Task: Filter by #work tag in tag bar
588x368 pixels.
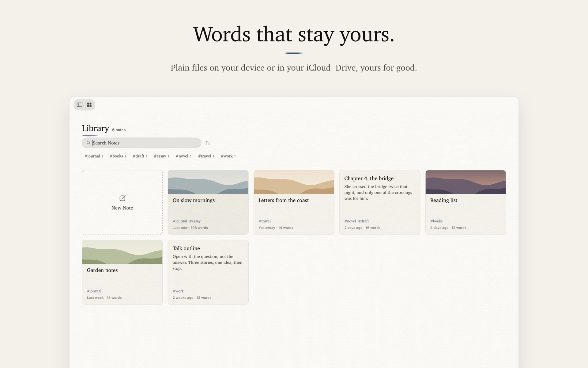Action: tap(228, 156)
